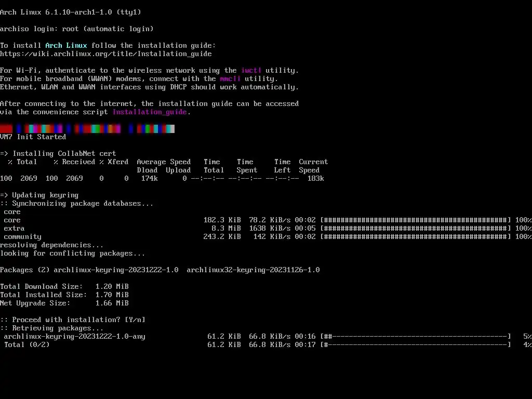Click the 'Current Speed' column header
532x399 pixels.
tap(313, 166)
